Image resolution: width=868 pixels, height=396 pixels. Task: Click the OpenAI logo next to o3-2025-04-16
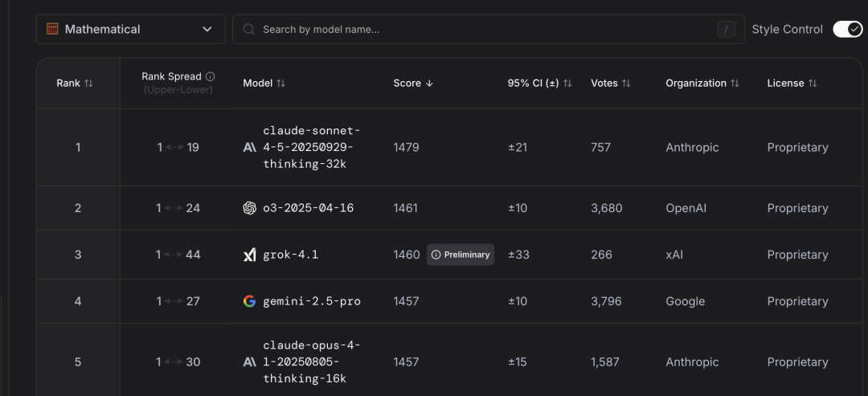(x=249, y=208)
